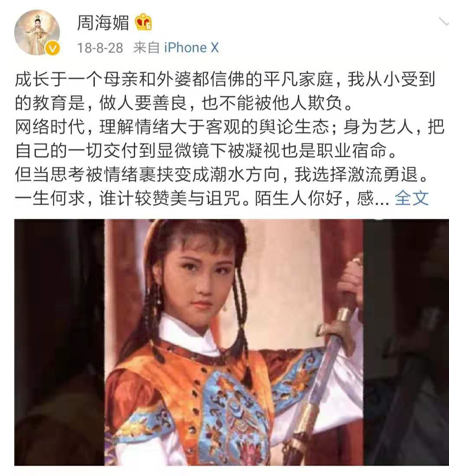Open the post options chevron menu
This screenshot has width=449, height=476.
[x=443, y=21]
